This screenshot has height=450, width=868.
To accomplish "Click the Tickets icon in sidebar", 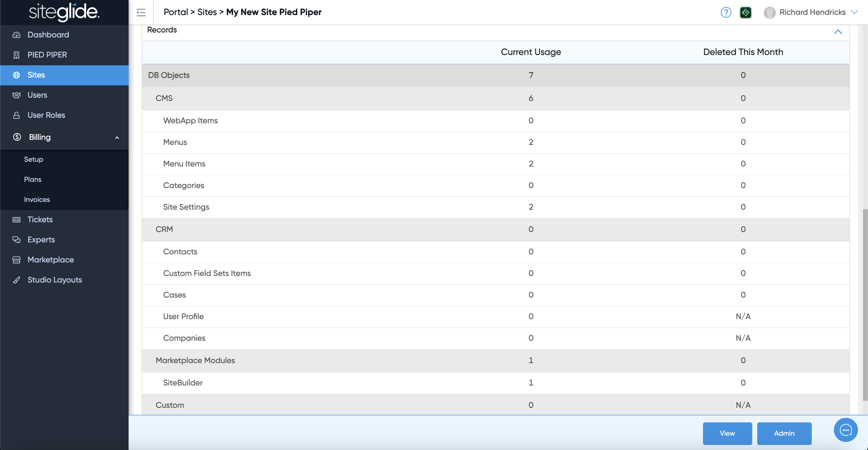I will click(16, 220).
